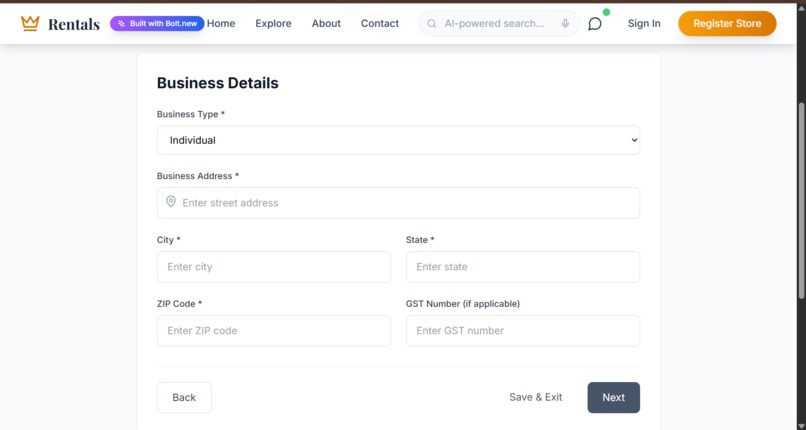Focus the Enter street address field
This screenshot has width=806, height=430.
[398, 203]
